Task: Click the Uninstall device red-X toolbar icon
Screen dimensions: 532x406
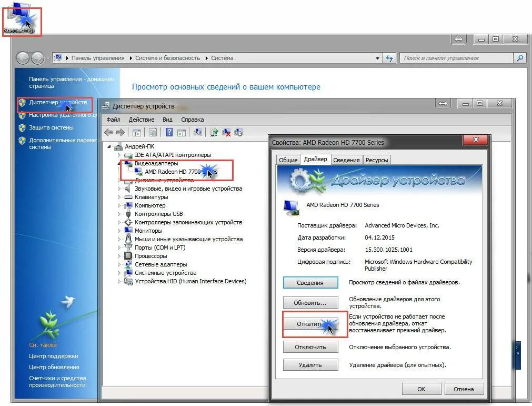Action: pyautogui.click(x=226, y=132)
